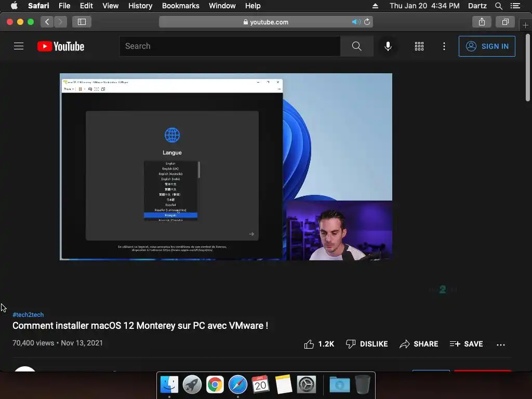Open the Safari Share toolbar button
The image size is (532, 399).
(x=482, y=22)
